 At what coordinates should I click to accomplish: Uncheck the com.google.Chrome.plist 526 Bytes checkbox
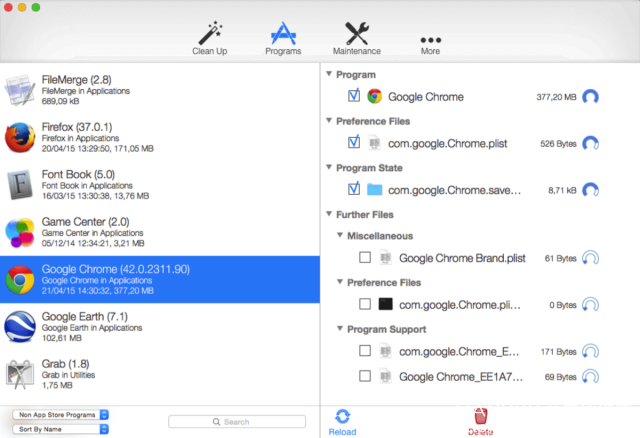(354, 142)
